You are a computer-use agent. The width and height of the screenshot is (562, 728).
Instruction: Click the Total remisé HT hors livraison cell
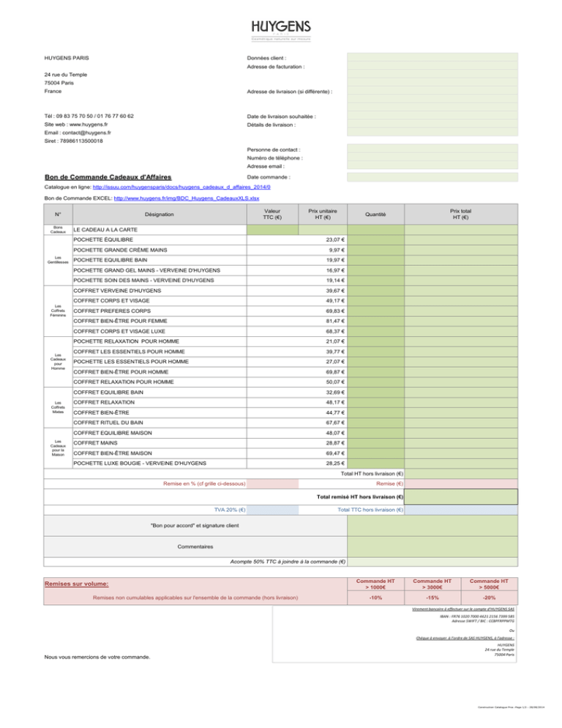coord(461,497)
